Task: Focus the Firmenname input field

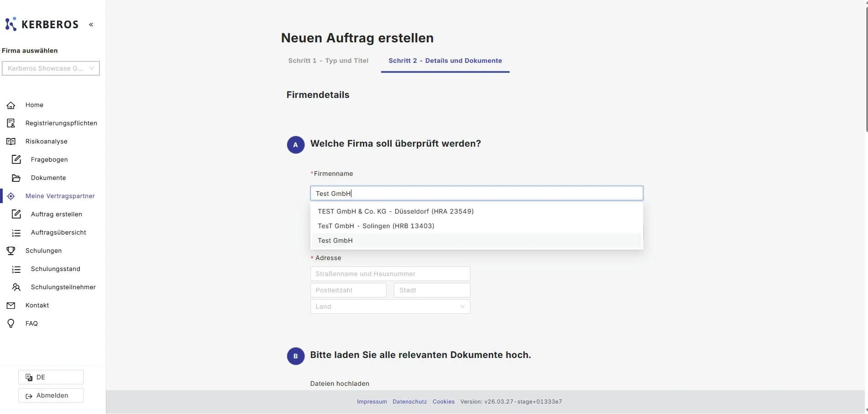Action: point(476,193)
